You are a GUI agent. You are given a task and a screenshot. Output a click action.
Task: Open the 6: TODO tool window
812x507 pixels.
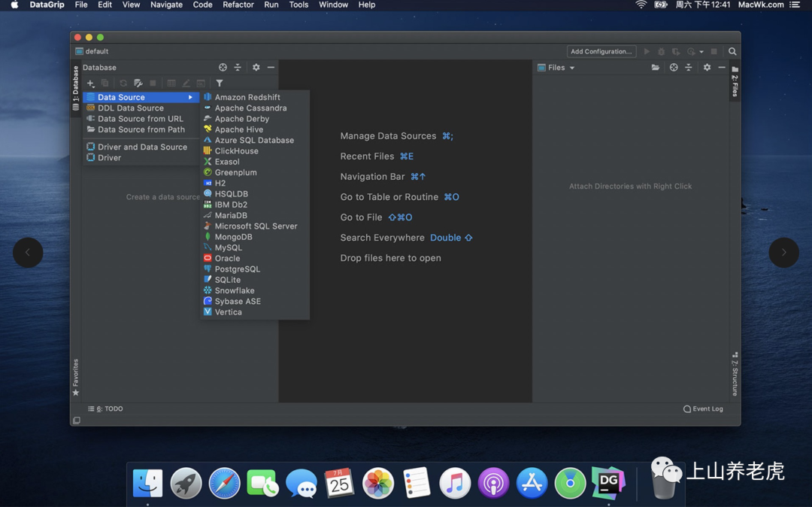(106, 408)
